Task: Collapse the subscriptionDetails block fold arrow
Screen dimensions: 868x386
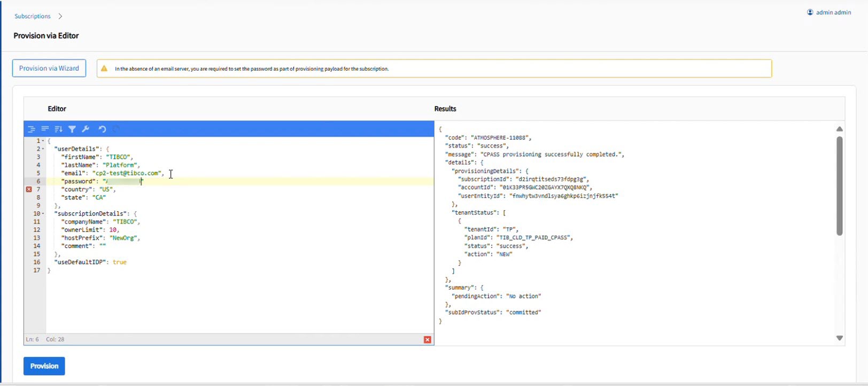Action: click(x=43, y=214)
